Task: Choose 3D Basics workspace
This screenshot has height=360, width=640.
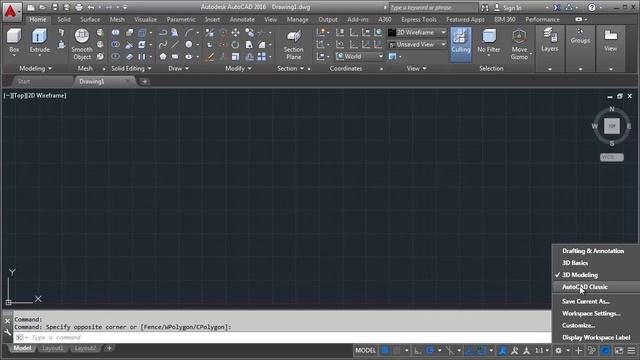Action: point(575,263)
